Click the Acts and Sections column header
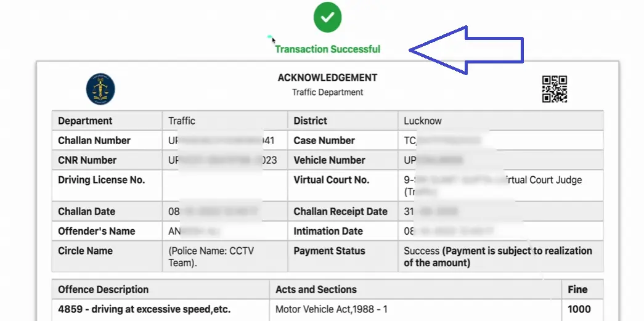The width and height of the screenshot is (644, 321). tap(316, 290)
